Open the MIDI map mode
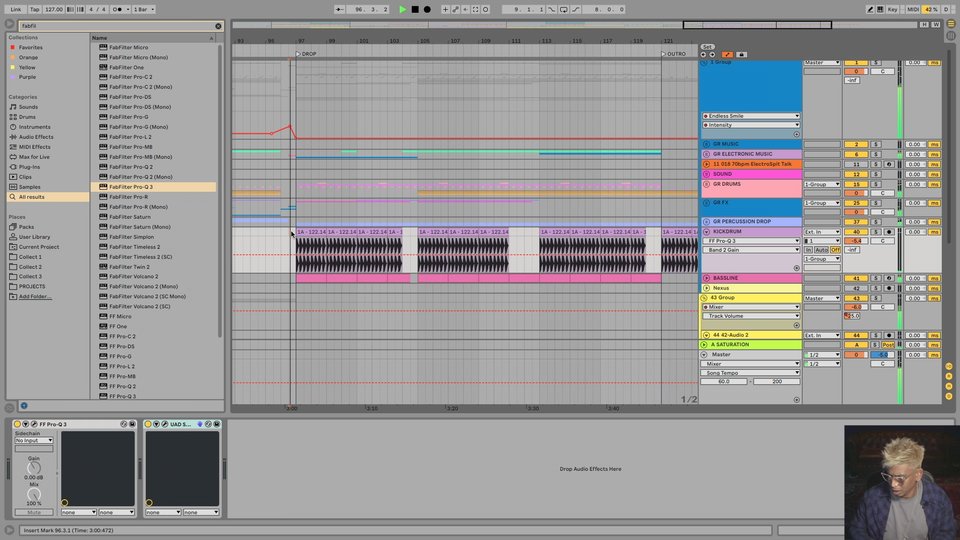This screenshot has height=540, width=960. tap(913, 9)
